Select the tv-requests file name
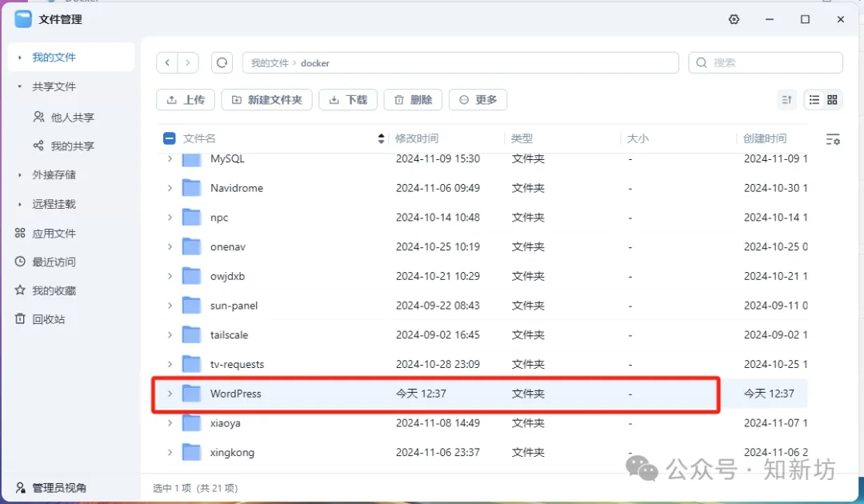Viewport: 864px width, 504px height. [x=237, y=364]
